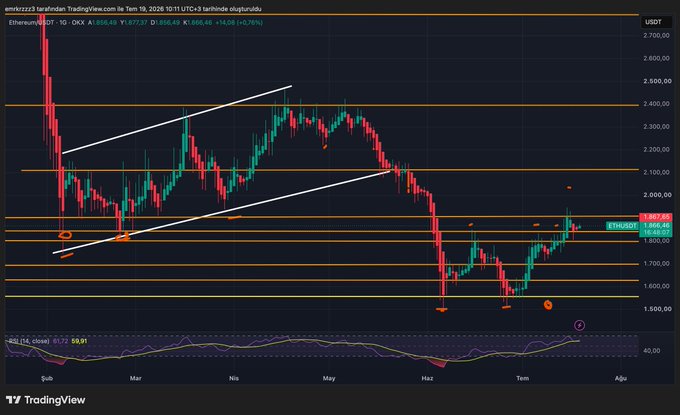The width and height of the screenshot is (680, 415).
Task: Click the ETHUSDT symbol tag on the price line
Action: [x=622, y=226]
